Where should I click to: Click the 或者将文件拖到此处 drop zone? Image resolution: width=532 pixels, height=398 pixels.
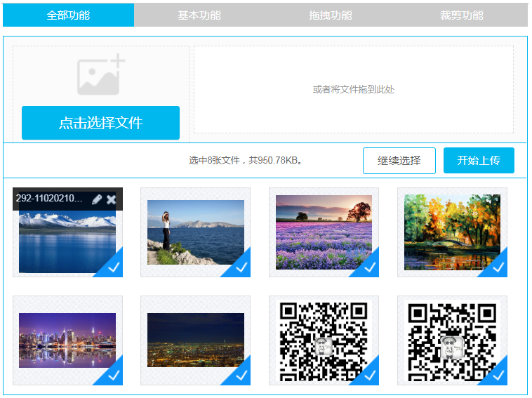pyautogui.click(x=354, y=90)
